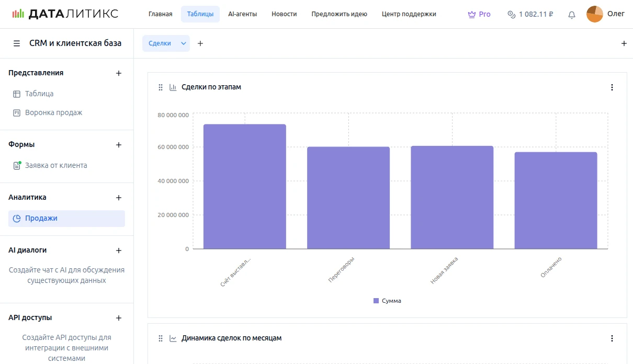633x364 pixels.
Task: Add a new form via Формы plus
Action: (119, 145)
